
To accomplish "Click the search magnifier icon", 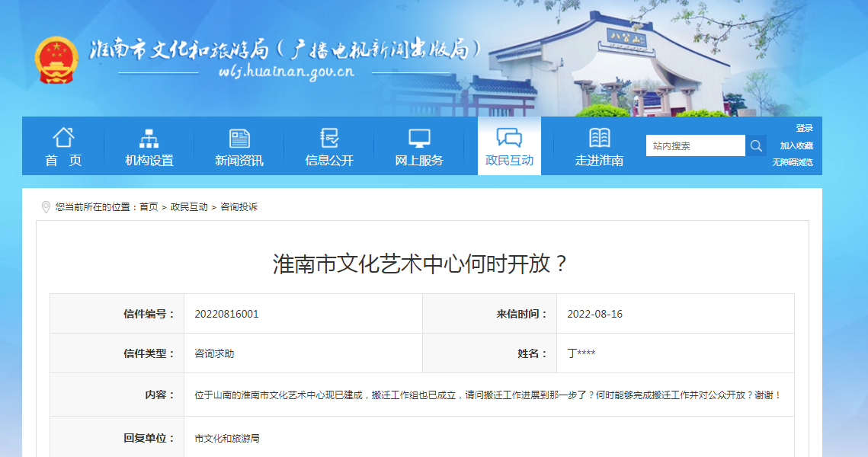I will (755, 145).
